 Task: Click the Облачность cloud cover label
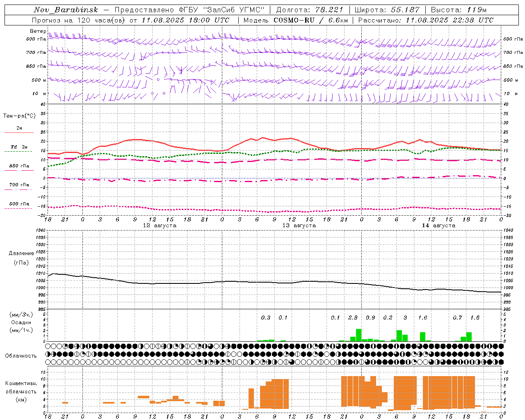click(x=21, y=356)
